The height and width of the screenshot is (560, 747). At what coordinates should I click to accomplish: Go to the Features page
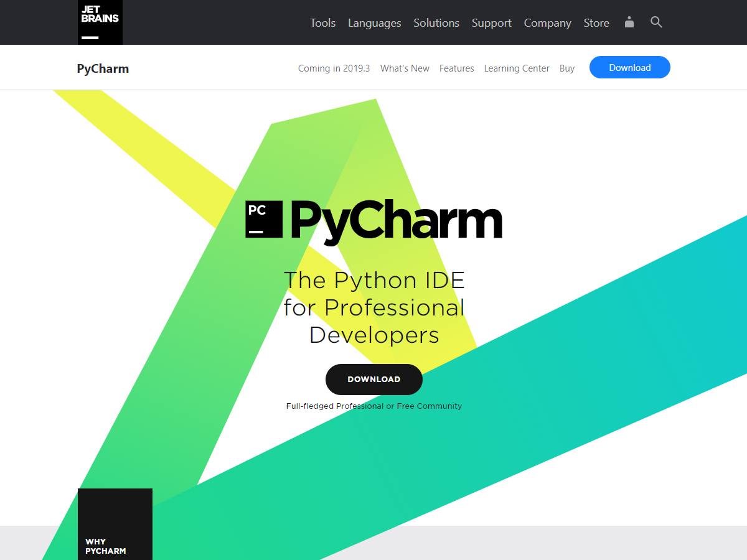(x=456, y=68)
